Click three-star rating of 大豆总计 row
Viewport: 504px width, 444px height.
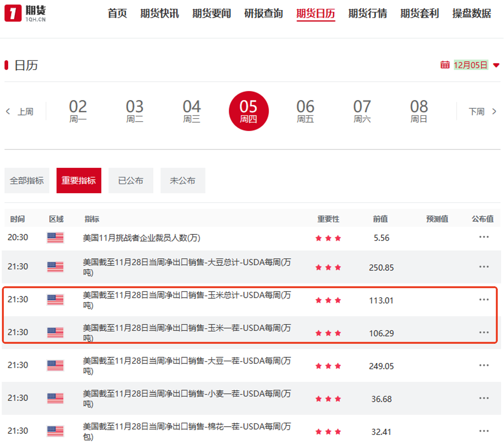[x=328, y=268]
